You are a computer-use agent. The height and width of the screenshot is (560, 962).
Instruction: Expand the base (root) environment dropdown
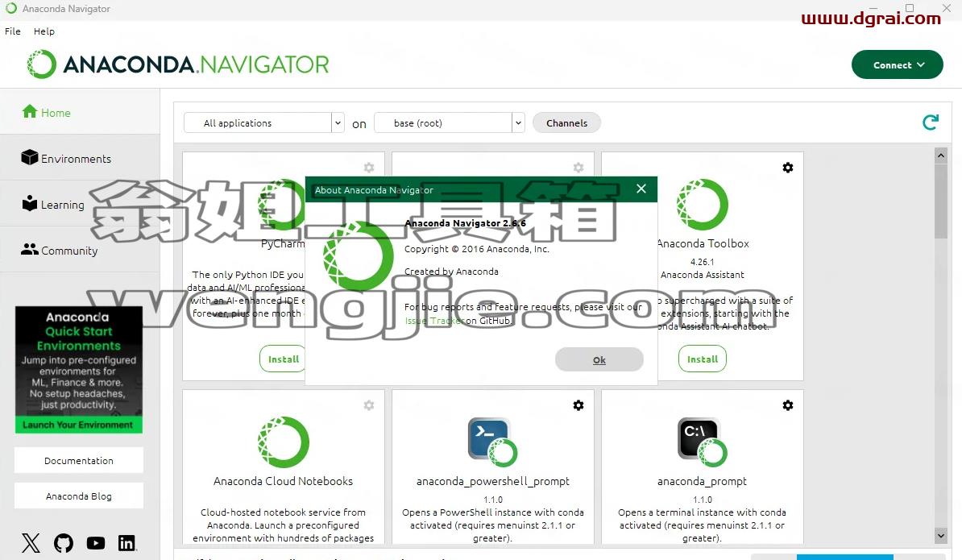[x=449, y=122]
